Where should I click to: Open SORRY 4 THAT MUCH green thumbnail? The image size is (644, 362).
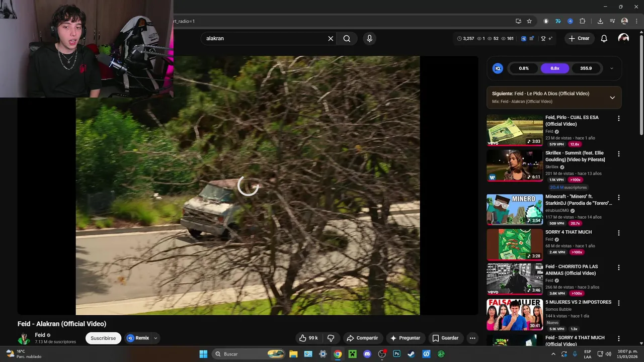coord(515,245)
